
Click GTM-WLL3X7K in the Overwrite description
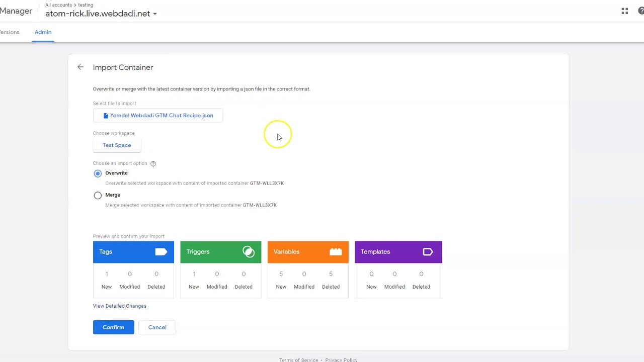(x=267, y=184)
